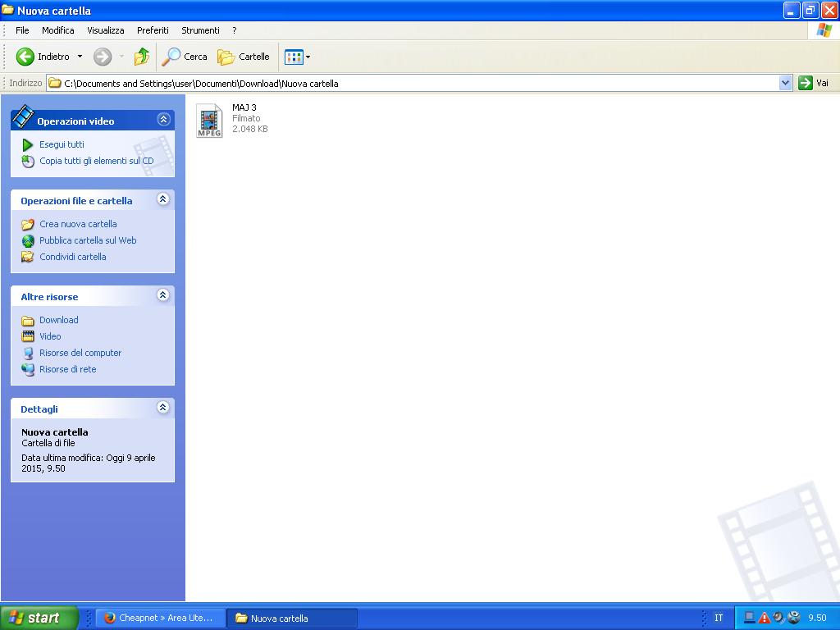The height and width of the screenshot is (630, 840).
Task: Go back with the Indietro button
Action: pyautogui.click(x=43, y=57)
